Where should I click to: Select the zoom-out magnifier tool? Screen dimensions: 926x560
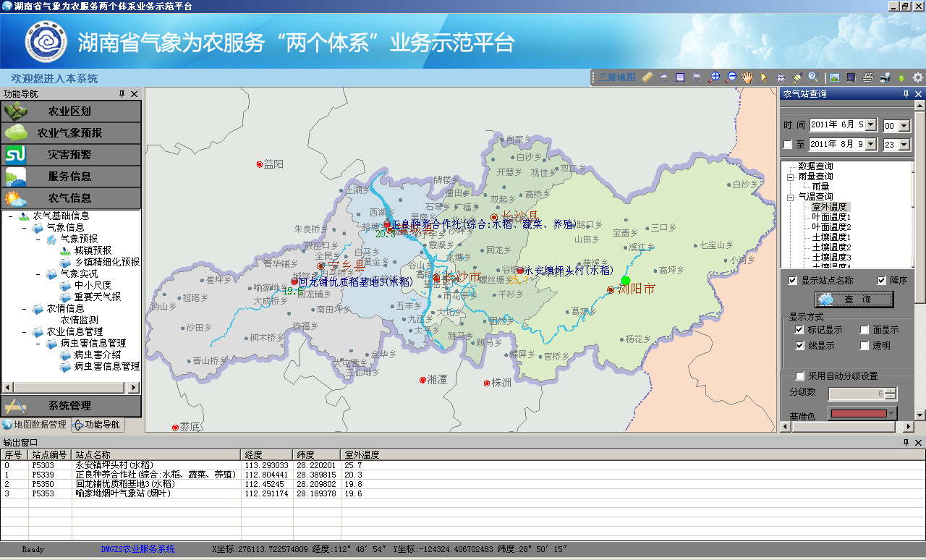pyautogui.click(x=731, y=77)
